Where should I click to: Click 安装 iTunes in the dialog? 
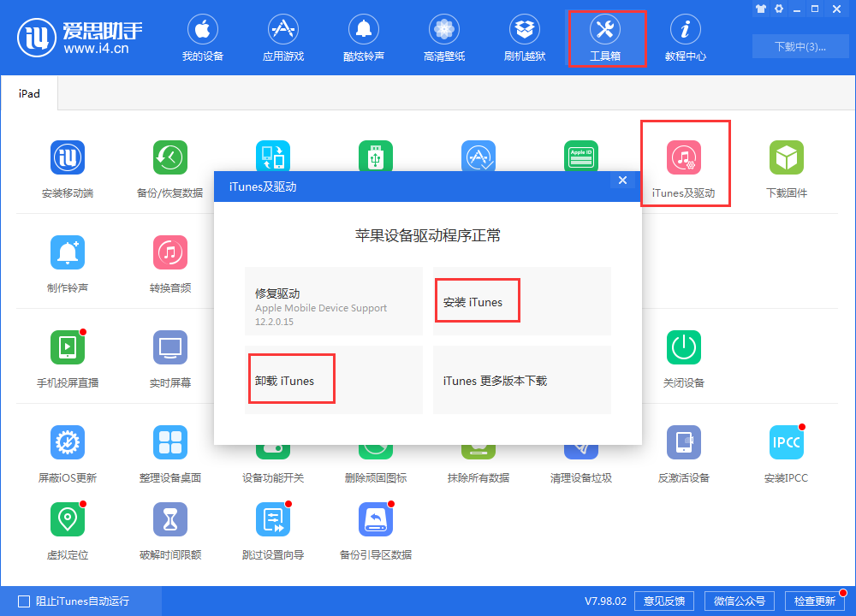(x=522, y=301)
